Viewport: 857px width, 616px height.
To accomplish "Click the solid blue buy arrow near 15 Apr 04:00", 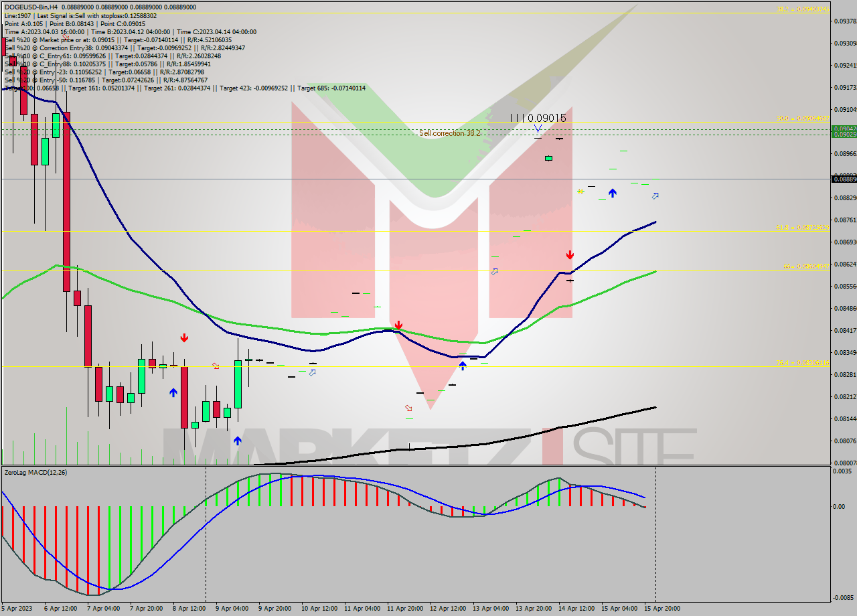I will pyautogui.click(x=613, y=194).
